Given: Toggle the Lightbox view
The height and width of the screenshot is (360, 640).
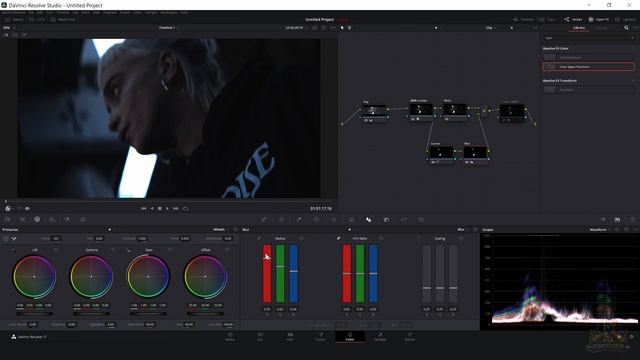Looking at the screenshot, I should (625, 20).
